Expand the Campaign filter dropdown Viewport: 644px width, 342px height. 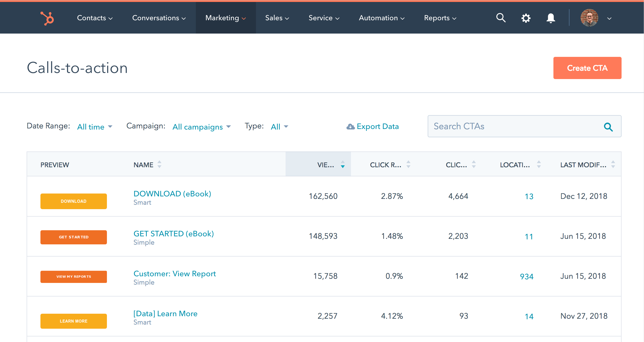click(202, 127)
